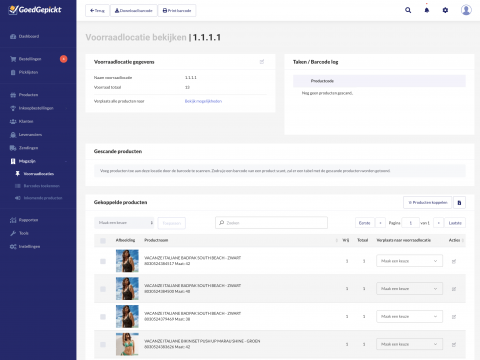Image resolution: width=480 pixels, height=360 pixels.
Task: Click export icon beside Producten koppelen
Action: tap(459, 202)
